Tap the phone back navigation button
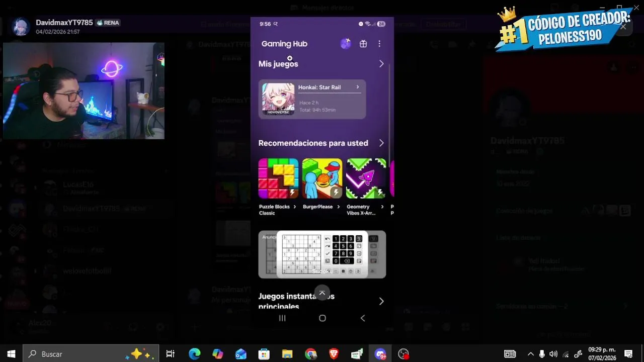Viewport: 644px width, 362px height. click(363, 318)
